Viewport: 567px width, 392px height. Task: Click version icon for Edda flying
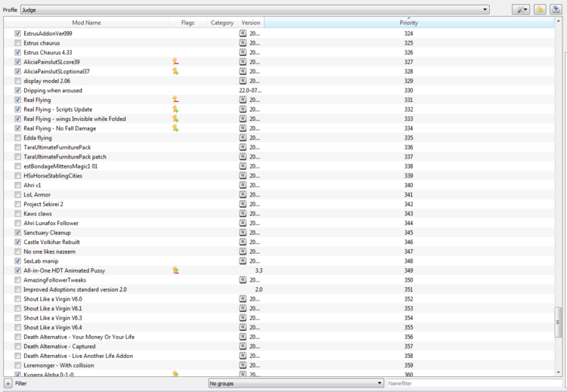pyautogui.click(x=243, y=137)
